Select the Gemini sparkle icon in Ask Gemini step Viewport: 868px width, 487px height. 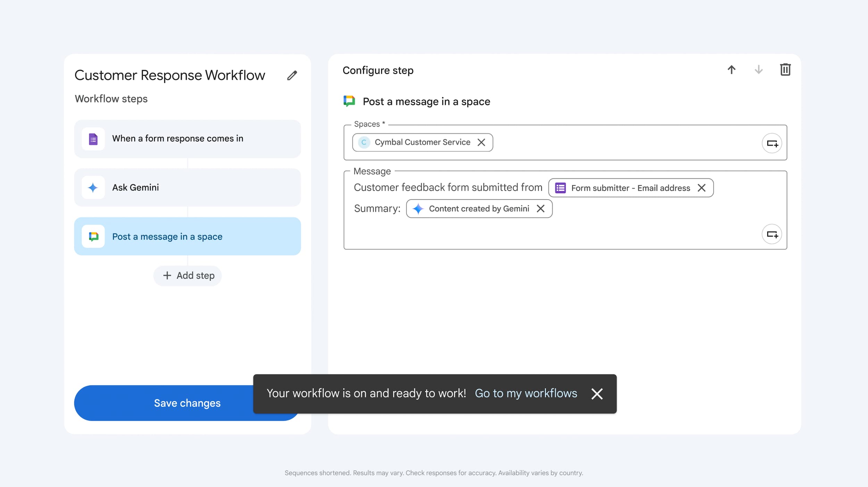[93, 187]
